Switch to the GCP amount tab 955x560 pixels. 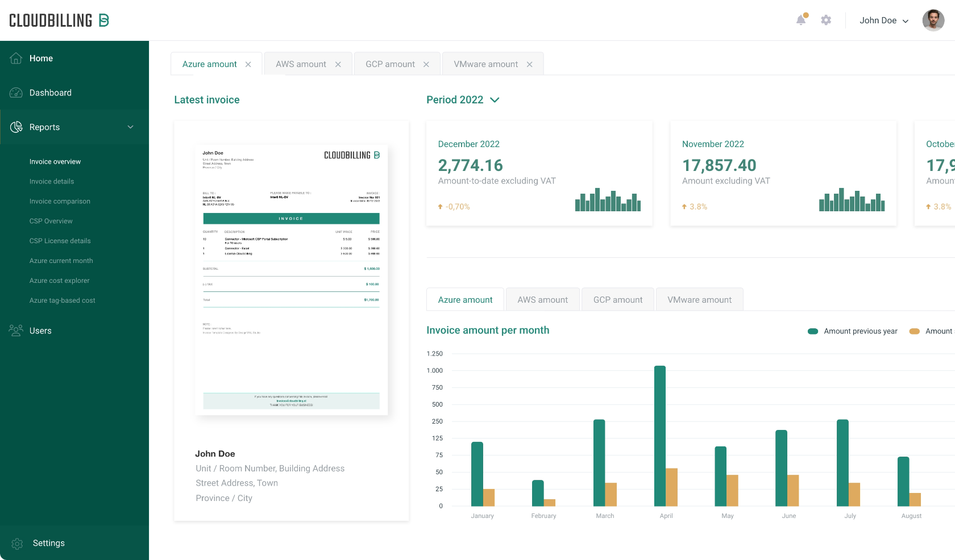390,64
